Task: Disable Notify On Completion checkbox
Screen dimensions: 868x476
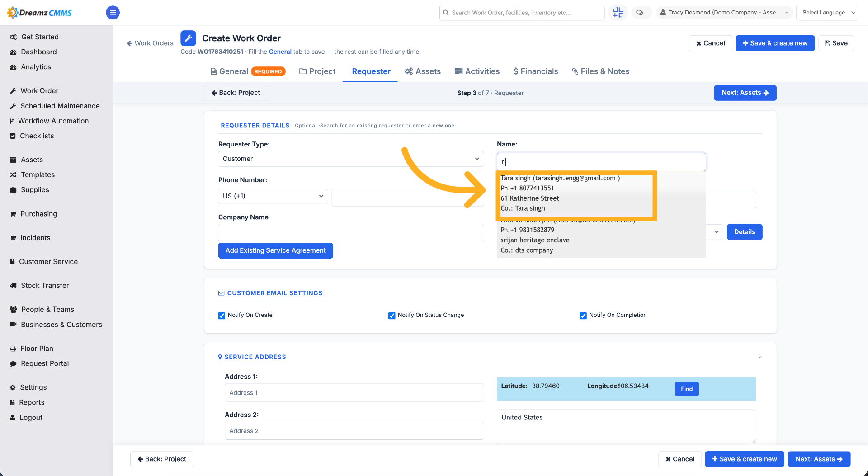Action: [x=583, y=316]
